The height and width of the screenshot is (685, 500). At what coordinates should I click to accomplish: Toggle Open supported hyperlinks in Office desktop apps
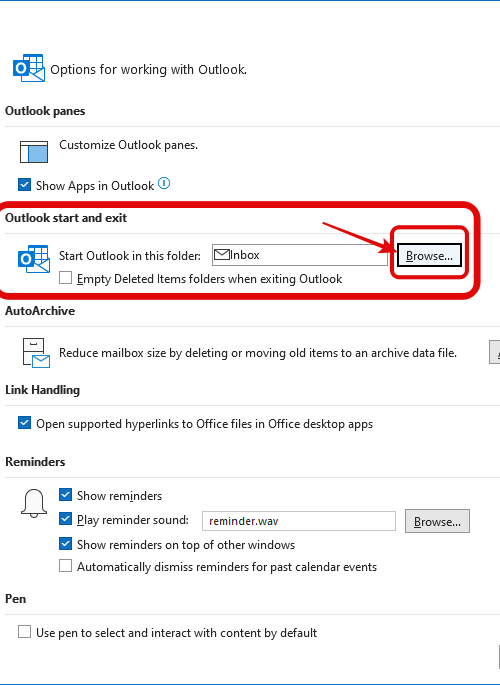tap(24, 423)
